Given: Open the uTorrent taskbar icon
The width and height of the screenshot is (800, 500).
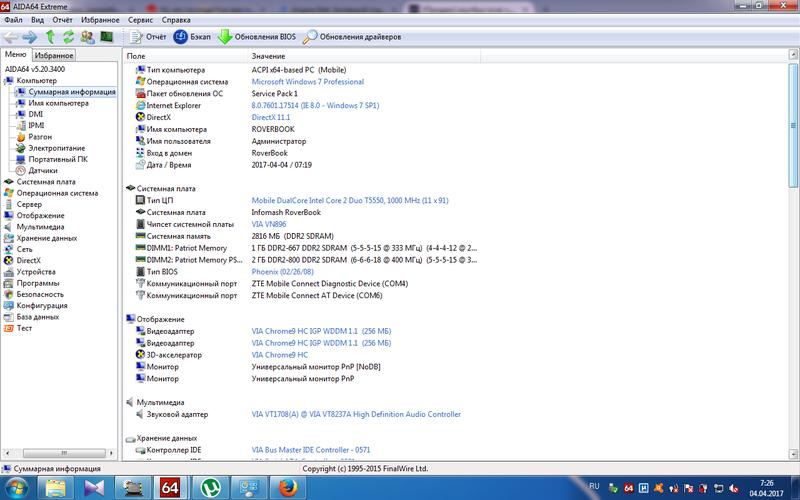Looking at the screenshot, I should pos(209,488).
